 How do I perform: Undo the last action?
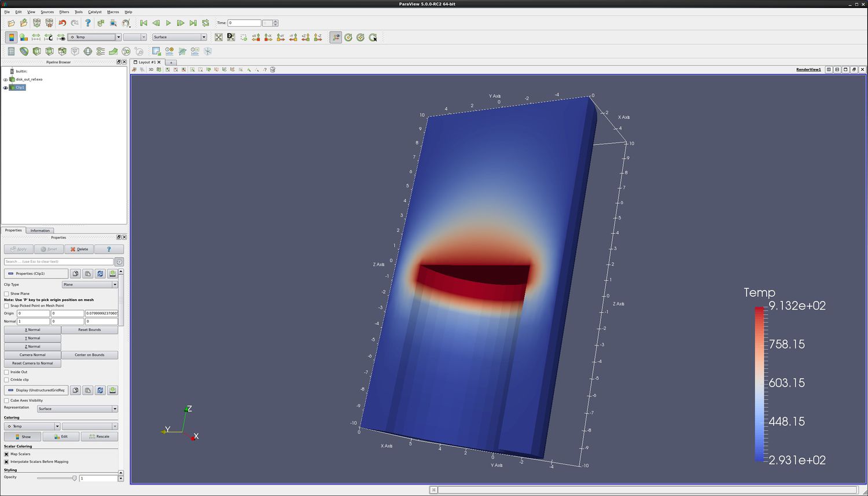point(62,23)
